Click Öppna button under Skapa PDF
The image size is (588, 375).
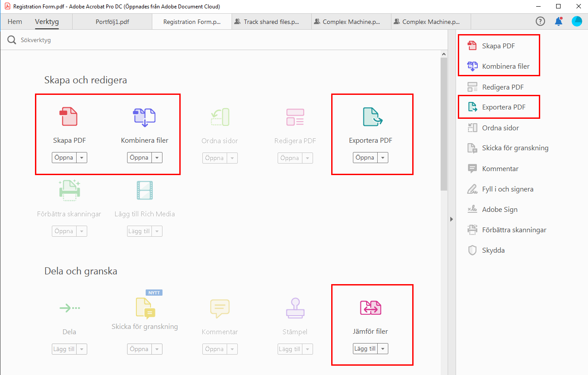pyautogui.click(x=64, y=157)
